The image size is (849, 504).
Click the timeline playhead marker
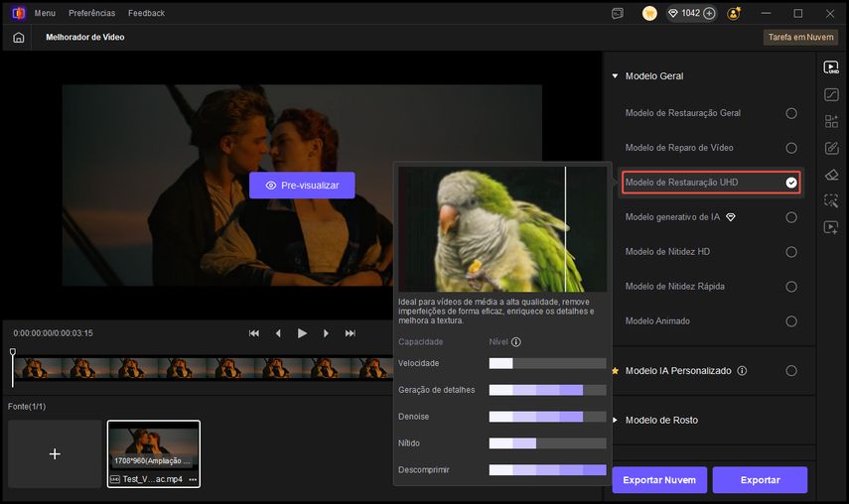(x=13, y=352)
